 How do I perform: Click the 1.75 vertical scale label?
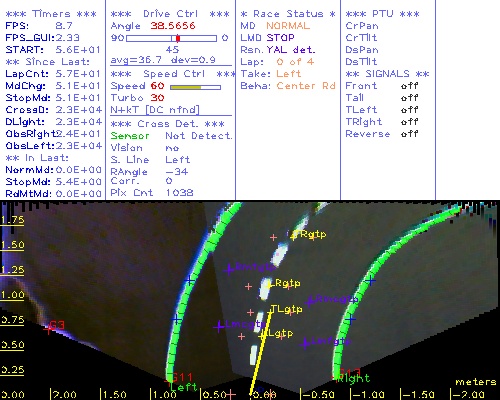tap(12, 220)
